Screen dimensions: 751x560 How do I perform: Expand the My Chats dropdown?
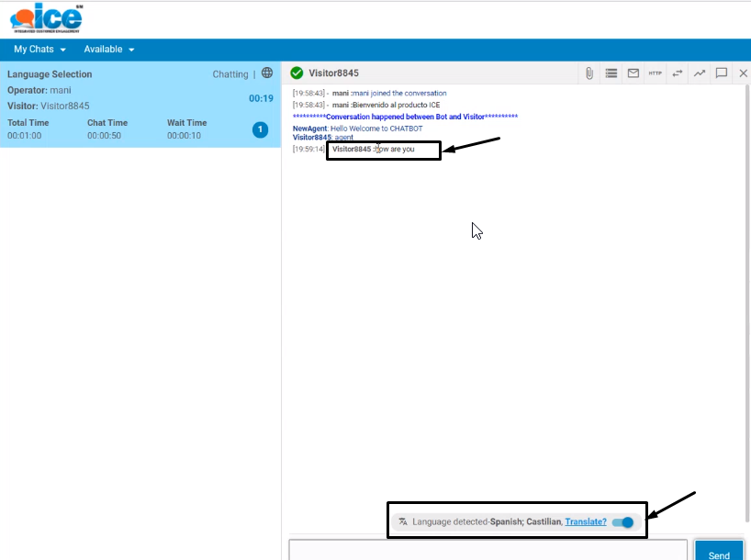click(x=39, y=50)
